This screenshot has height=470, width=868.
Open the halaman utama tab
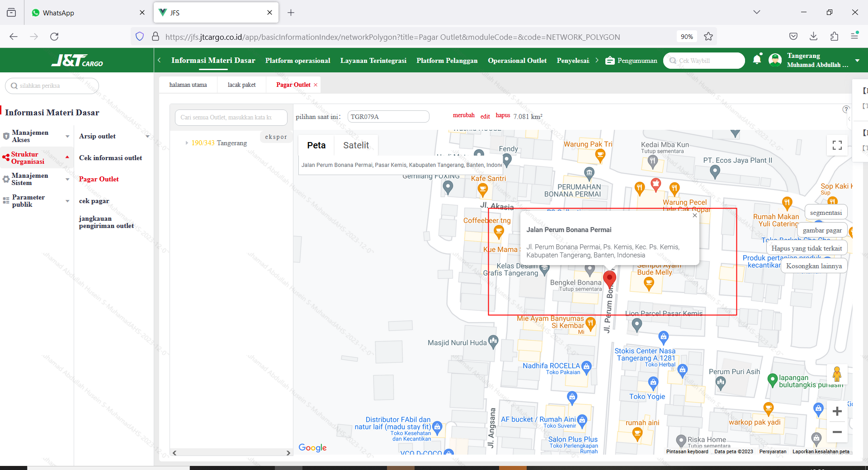[x=188, y=85]
